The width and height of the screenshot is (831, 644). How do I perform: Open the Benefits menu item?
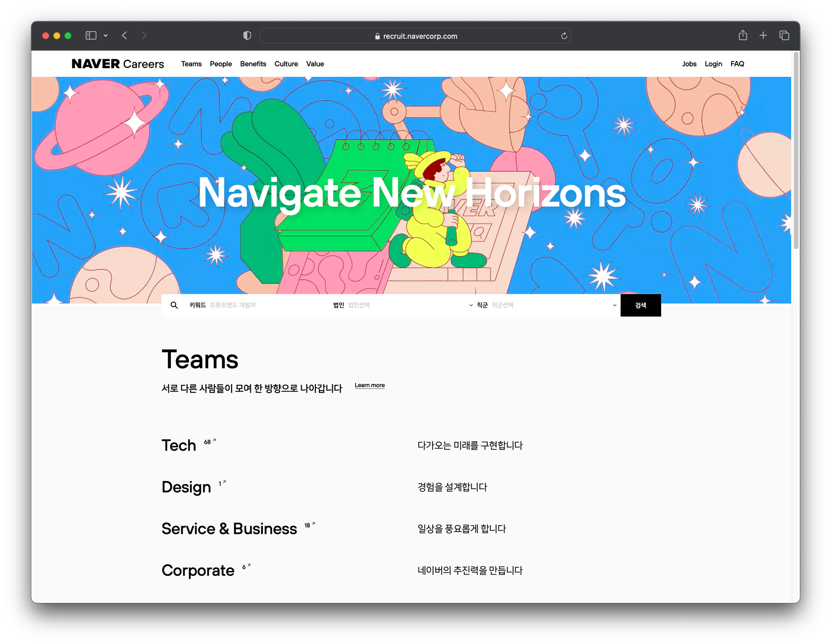(253, 64)
